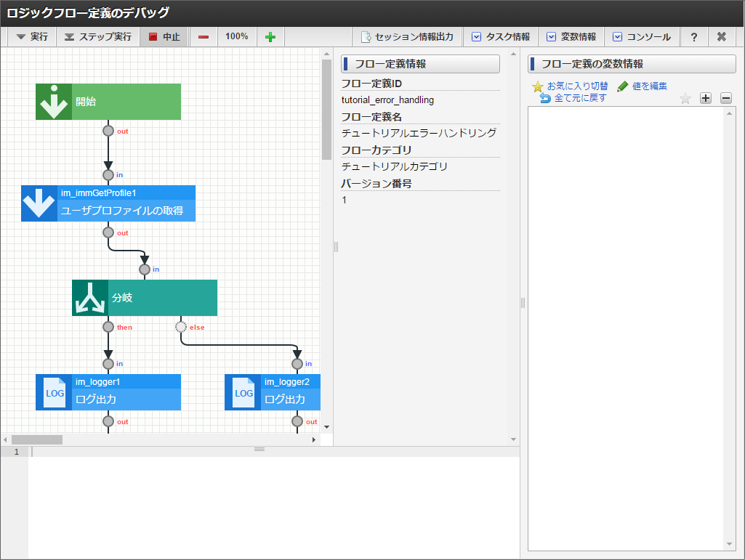This screenshot has width=745, height=560.
Task: Click the 分岐 node in port
Action: point(145,269)
